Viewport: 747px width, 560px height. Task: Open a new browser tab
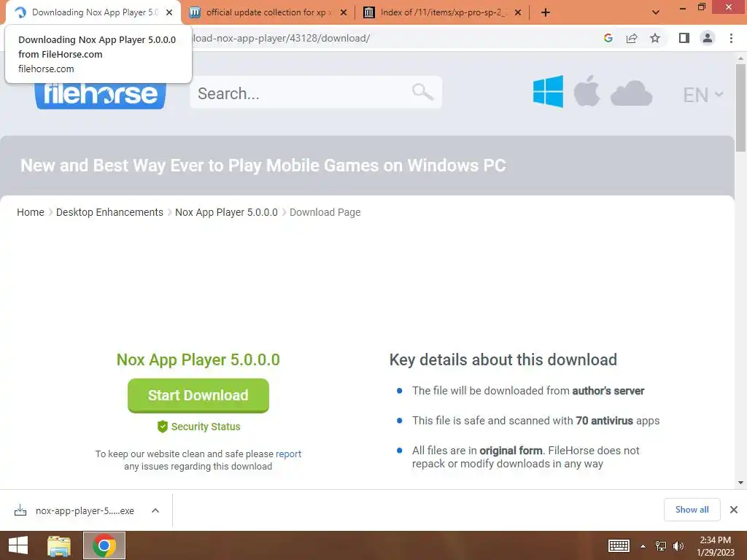click(x=546, y=13)
